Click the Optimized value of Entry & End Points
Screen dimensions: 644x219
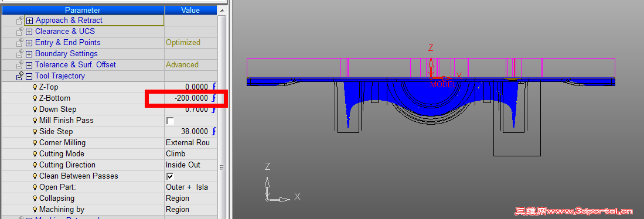pyautogui.click(x=183, y=43)
